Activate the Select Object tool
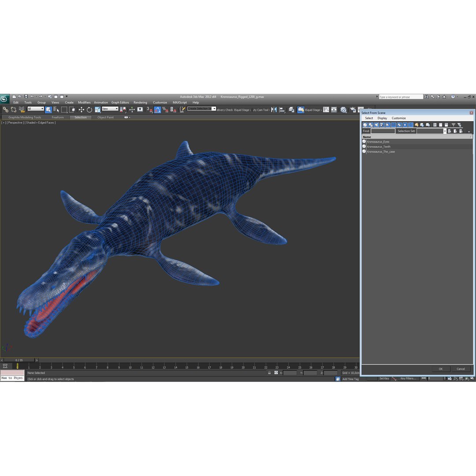The height and width of the screenshot is (476, 476). (48, 110)
